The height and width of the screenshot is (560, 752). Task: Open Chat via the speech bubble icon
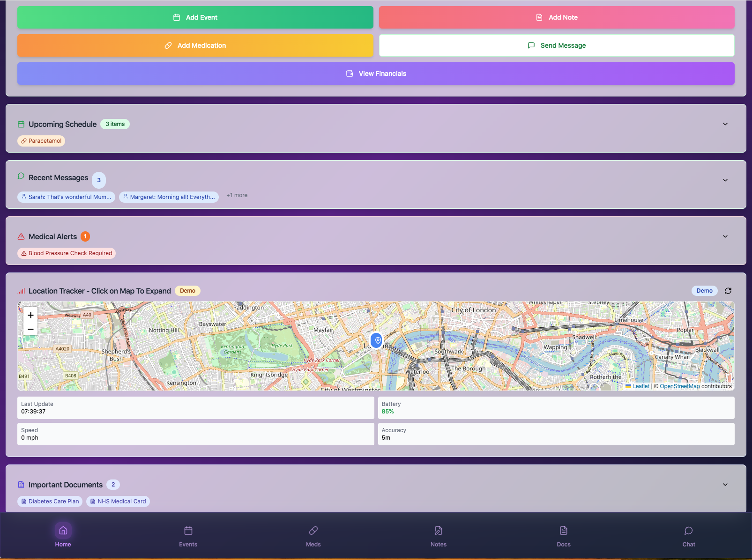coord(688,531)
